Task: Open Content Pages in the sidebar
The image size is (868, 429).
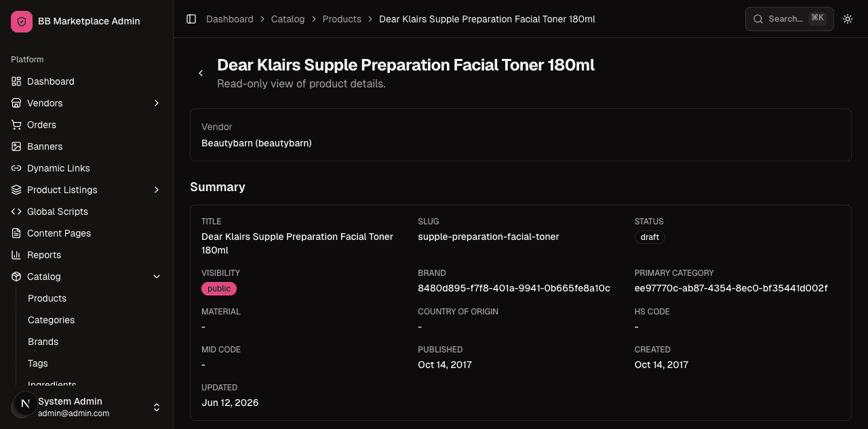Action: click(x=87, y=233)
